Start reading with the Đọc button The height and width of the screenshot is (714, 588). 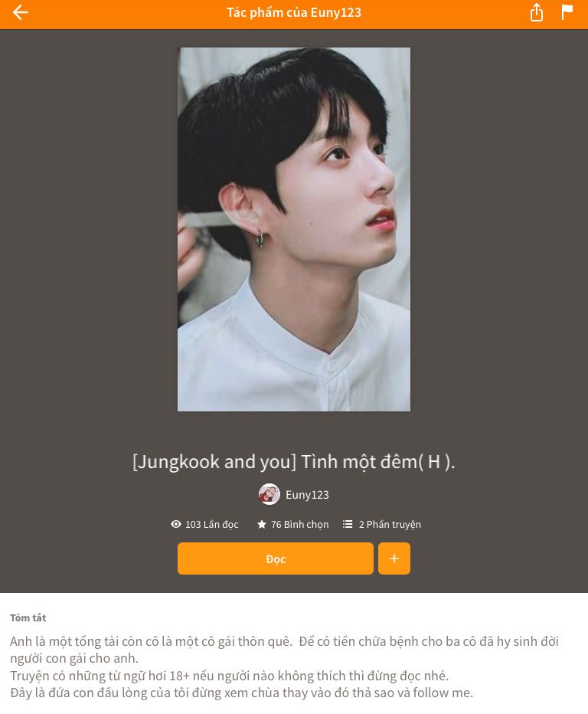tap(276, 558)
